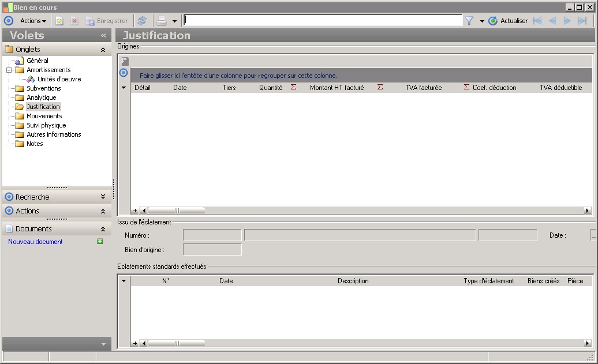Click the Enregistrer save button
Image resolution: width=598 pixels, height=364 pixels.
click(x=107, y=21)
